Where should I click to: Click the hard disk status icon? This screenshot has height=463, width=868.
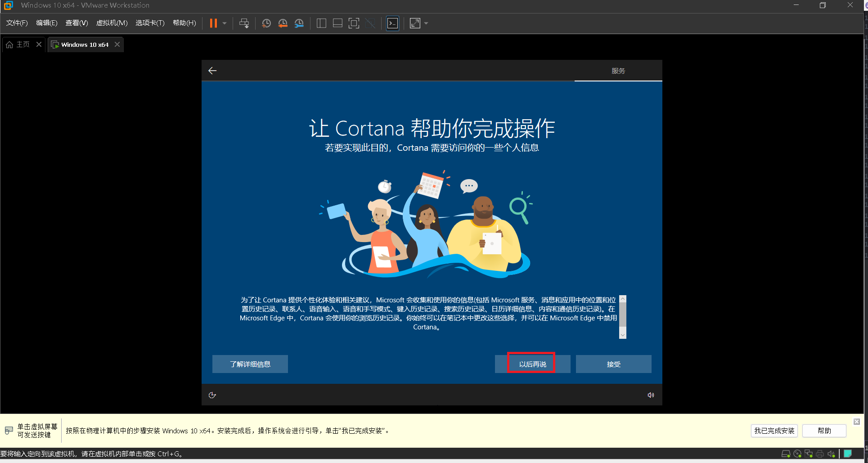click(x=786, y=454)
